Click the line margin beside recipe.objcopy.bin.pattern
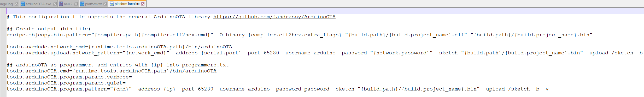 tap(3, 35)
